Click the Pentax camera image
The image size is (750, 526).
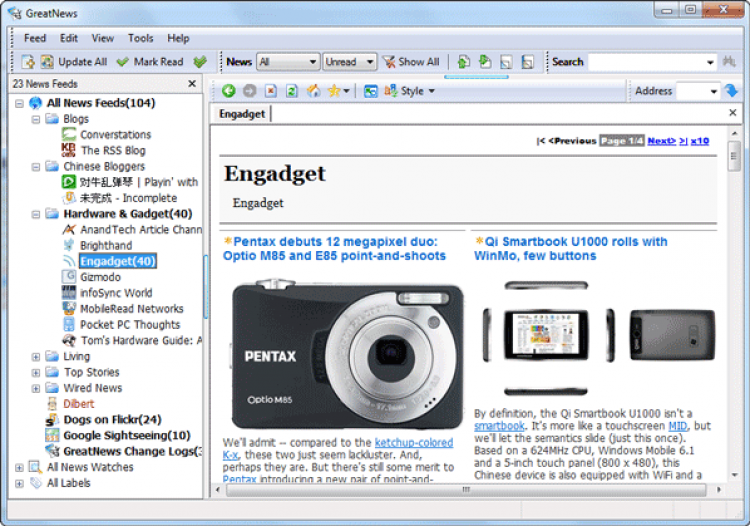[x=346, y=355]
